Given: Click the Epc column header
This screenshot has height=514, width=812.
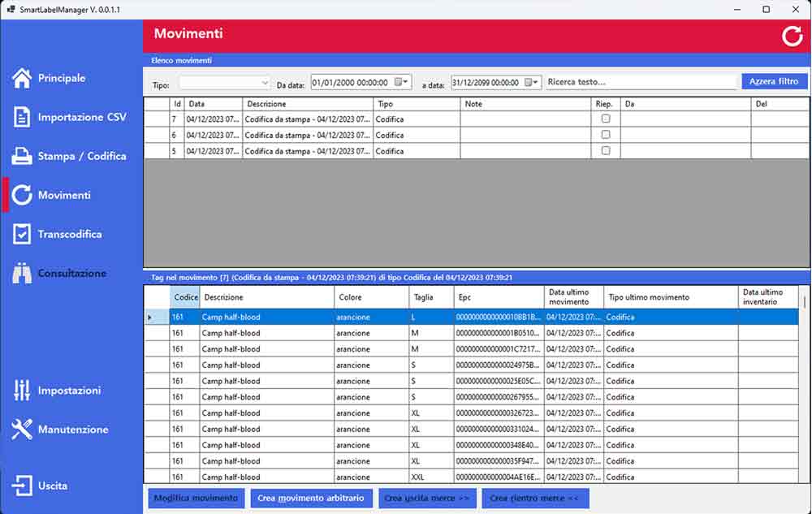Looking at the screenshot, I should tap(499, 297).
